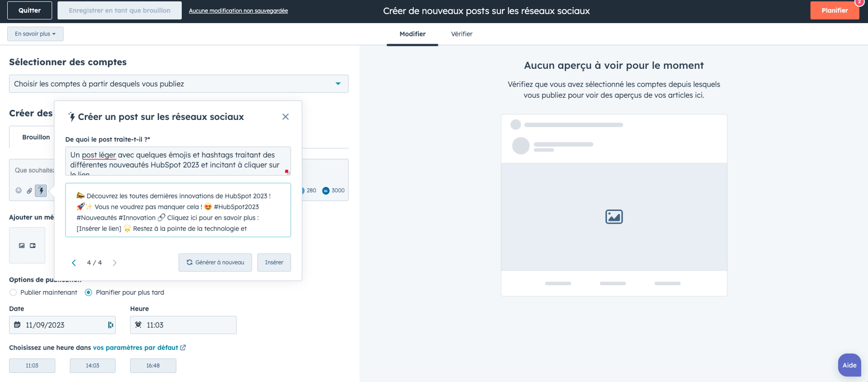Select Planifier pour plus tard radio option
This screenshot has height=382, width=868.
click(89, 292)
